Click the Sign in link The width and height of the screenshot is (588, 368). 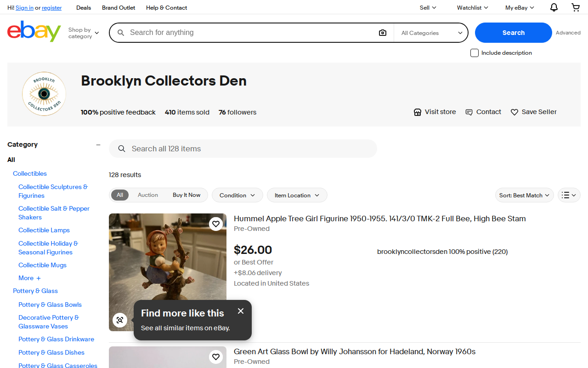pos(24,8)
